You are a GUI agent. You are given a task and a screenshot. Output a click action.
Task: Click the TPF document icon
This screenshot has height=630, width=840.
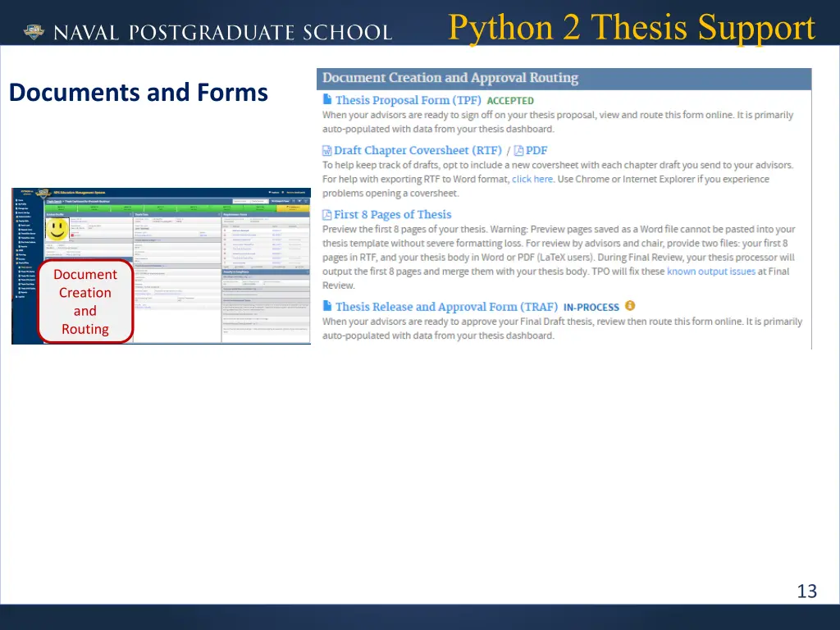pos(327,99)
